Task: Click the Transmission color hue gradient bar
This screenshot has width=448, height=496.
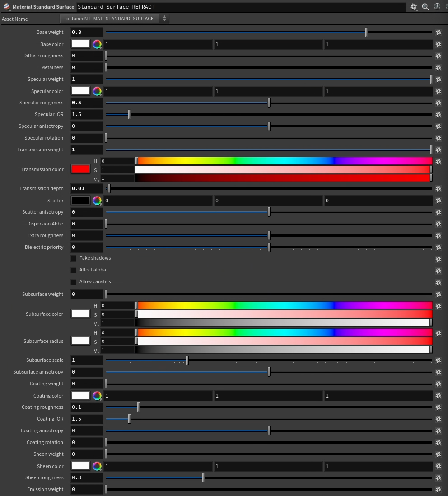Action: tap(284, 161)
